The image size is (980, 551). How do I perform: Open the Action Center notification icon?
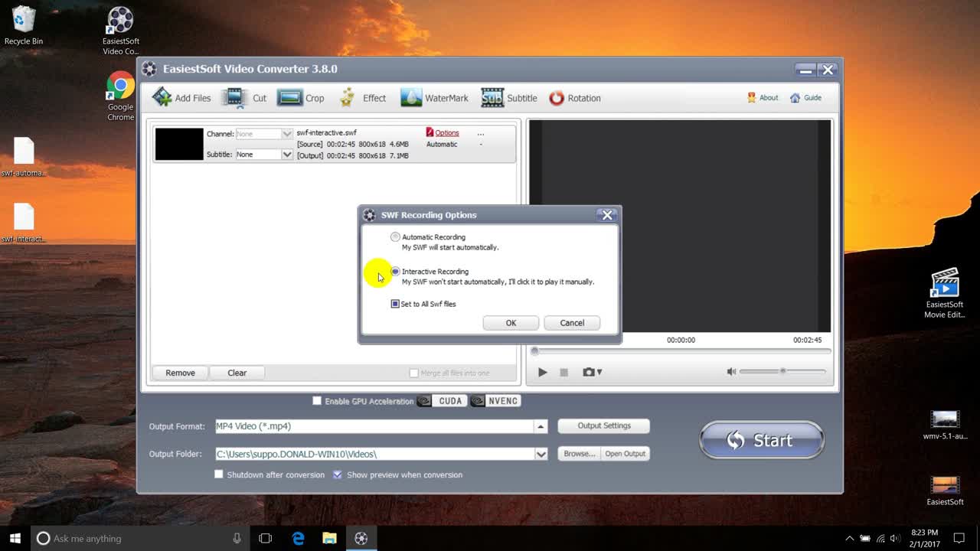tap(959, 538)
